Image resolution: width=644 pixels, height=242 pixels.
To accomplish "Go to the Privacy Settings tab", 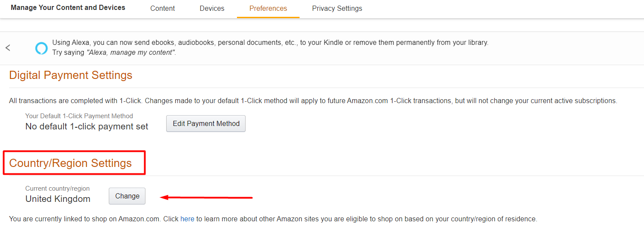I will (x=337, y=8).
